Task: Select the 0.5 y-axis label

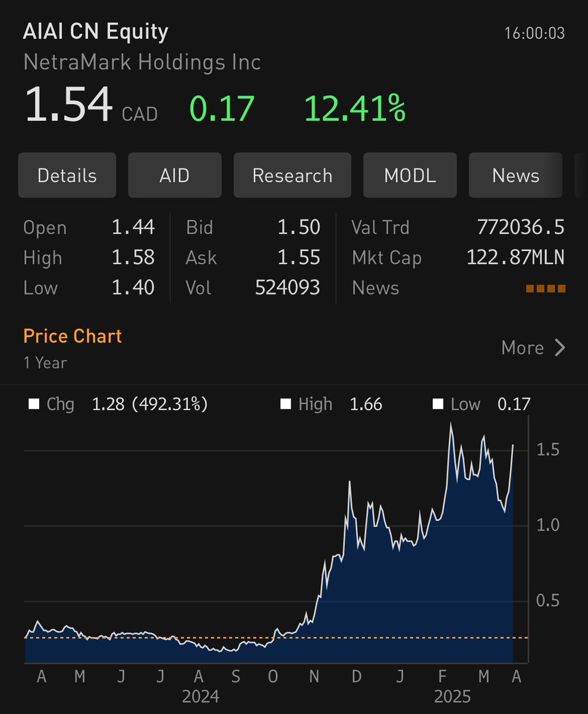Action: click(x=548, y=601)
